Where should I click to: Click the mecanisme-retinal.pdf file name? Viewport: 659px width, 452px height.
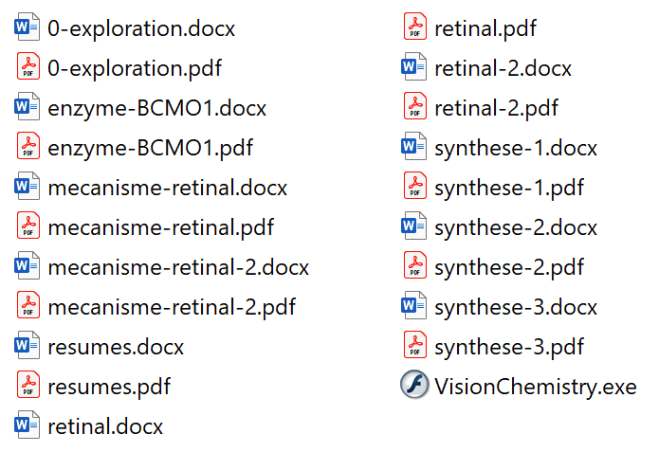click(160, 227)
